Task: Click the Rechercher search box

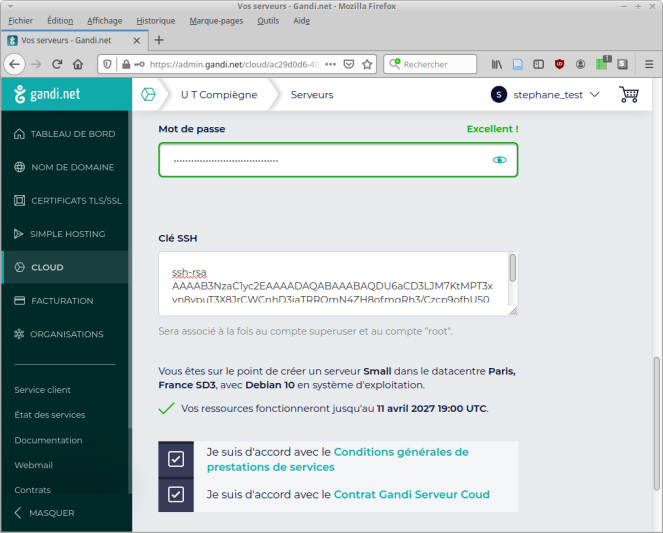Action: pyautogui.click(x=430, y=64)
